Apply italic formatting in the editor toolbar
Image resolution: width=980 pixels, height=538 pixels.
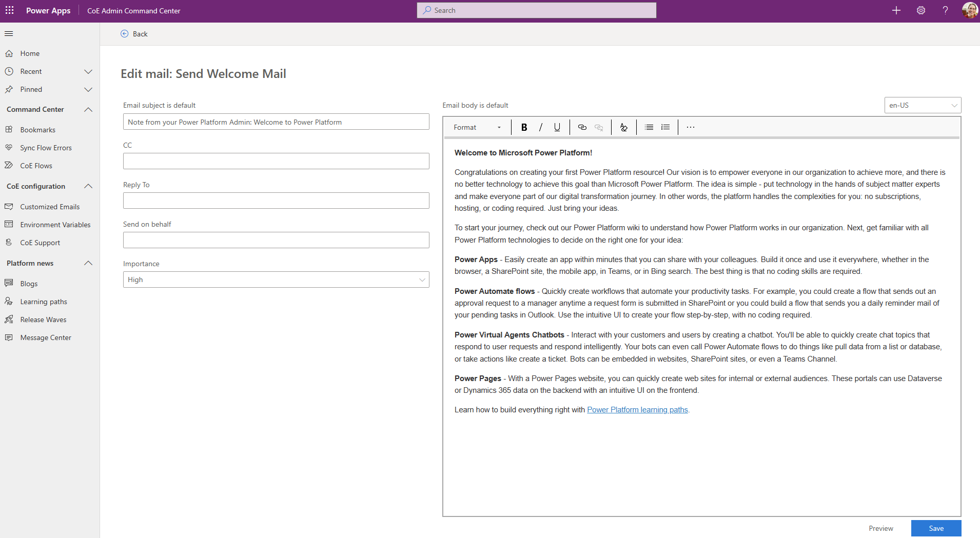[x=540, y=127]
